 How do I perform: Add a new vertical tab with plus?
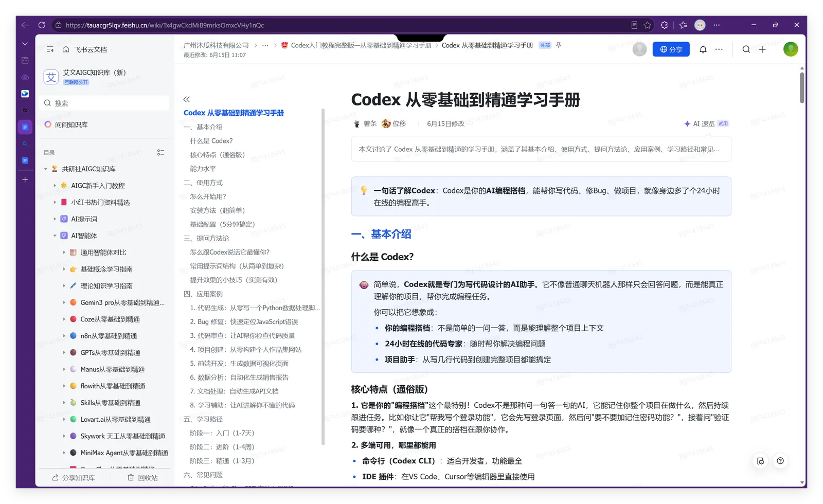click(x=25, y=179)
